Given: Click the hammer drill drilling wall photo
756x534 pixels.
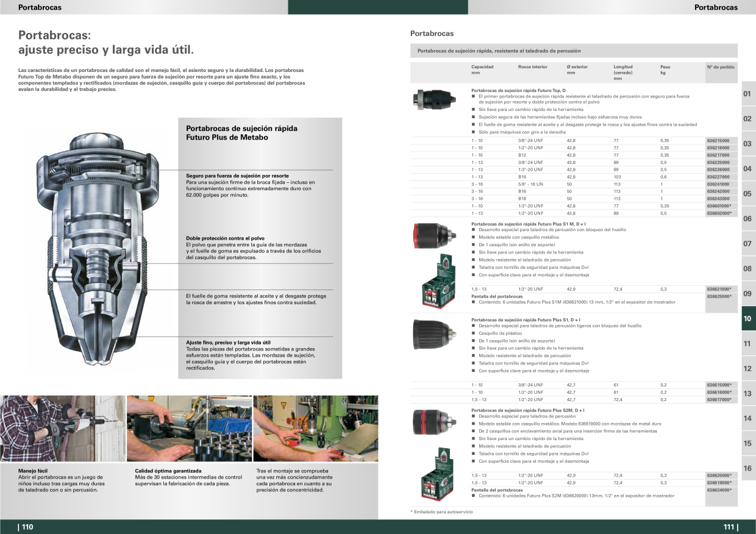Looking at the screenshot, I should pos(62,429).
